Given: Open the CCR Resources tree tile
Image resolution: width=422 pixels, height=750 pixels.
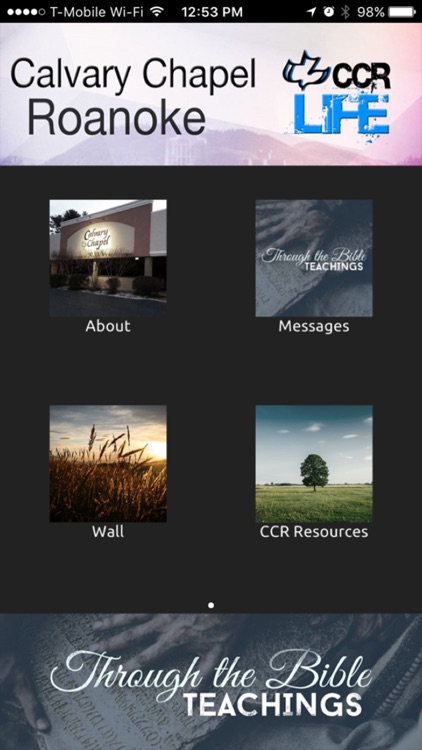Looking at the screenshot, I should (314, 463).
